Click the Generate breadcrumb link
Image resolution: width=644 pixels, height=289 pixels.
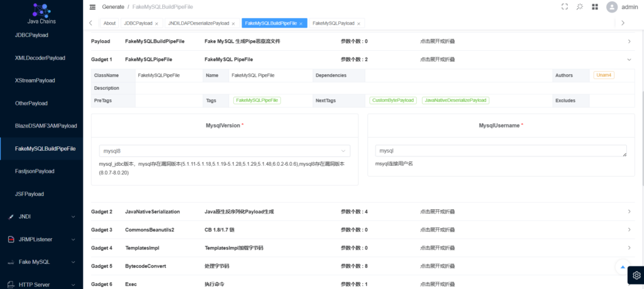tap(113, 7)
